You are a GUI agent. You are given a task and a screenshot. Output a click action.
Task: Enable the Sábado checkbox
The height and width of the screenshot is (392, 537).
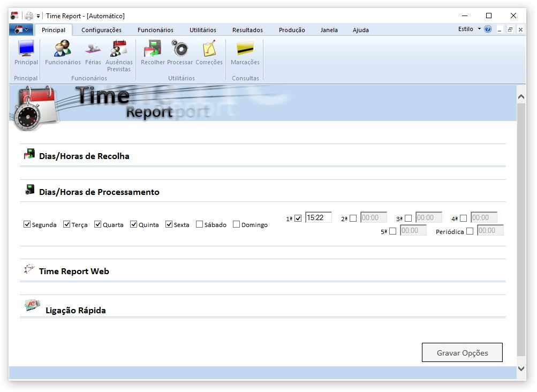(199, 224)
